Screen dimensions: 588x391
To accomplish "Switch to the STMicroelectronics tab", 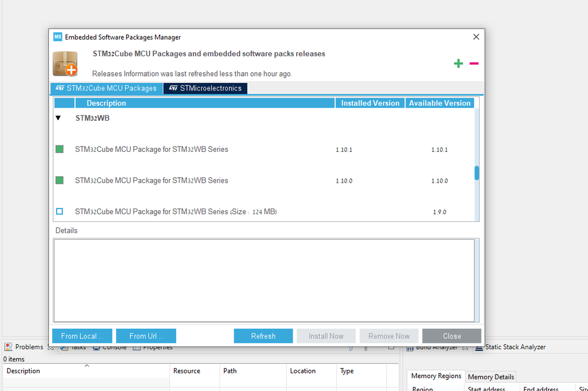I will [x=205, y=88].
